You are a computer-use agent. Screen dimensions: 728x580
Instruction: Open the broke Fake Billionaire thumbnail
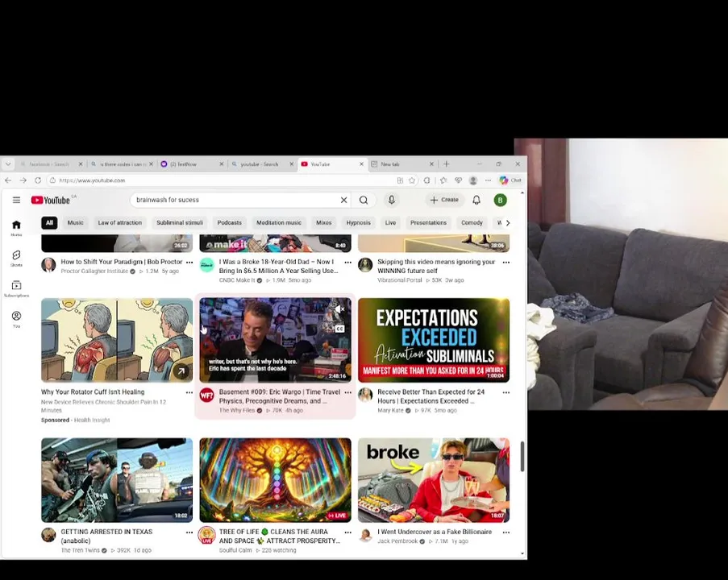[434, 480]
